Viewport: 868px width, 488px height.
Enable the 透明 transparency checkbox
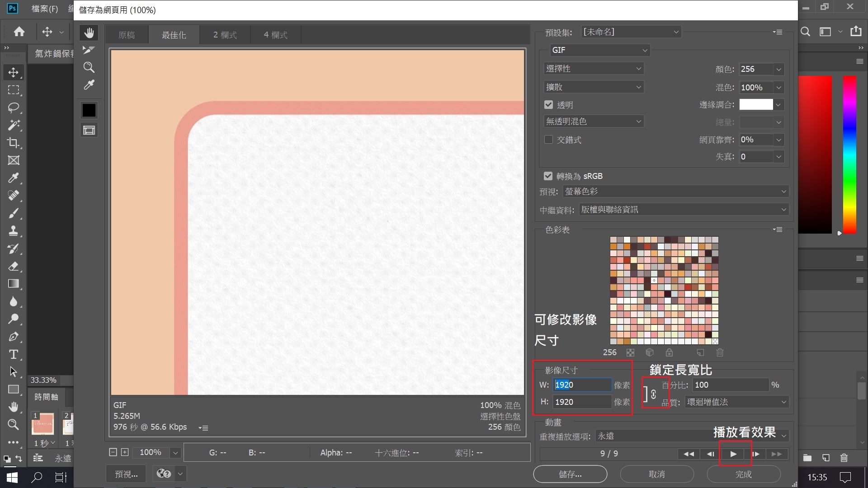(x=549, y=104)
